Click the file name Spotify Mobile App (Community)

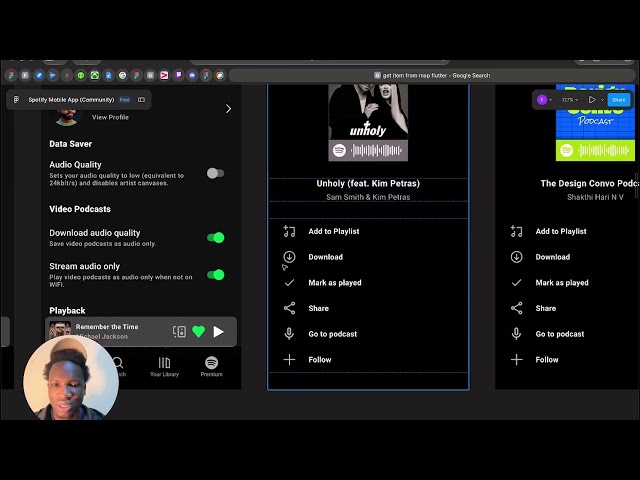coord(71,100)
